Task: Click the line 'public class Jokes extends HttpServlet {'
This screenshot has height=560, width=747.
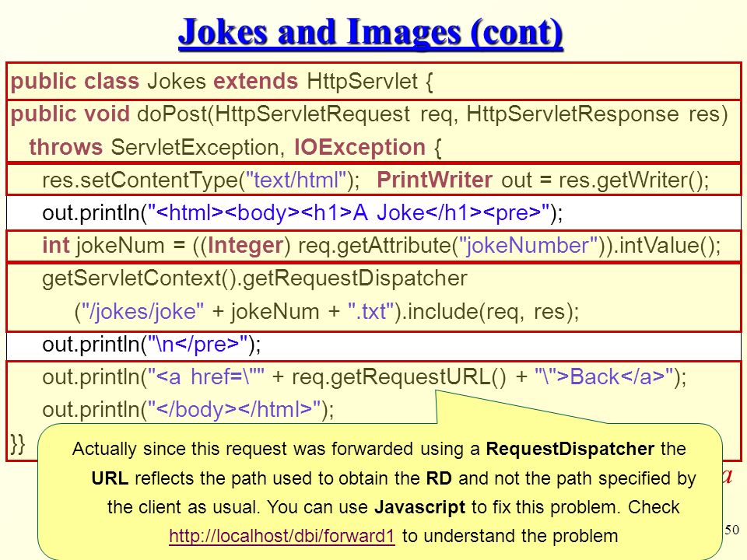Action: [222, 82]
